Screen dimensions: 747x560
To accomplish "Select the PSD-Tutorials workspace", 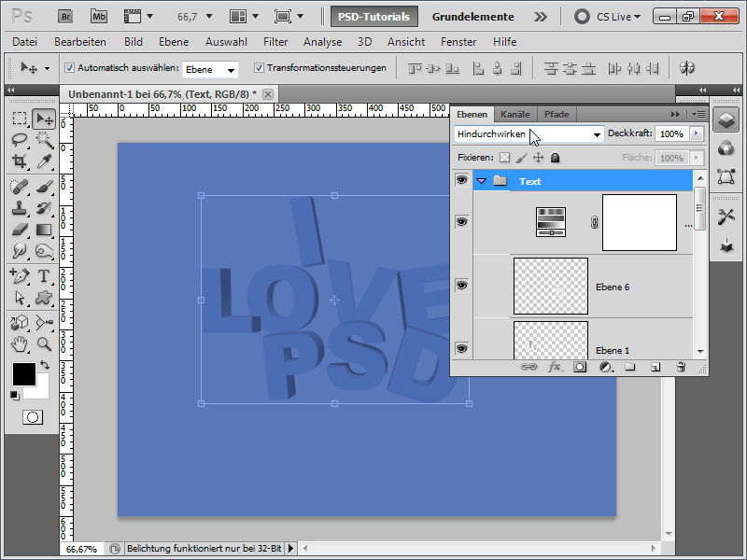I will tap(374, 17).
